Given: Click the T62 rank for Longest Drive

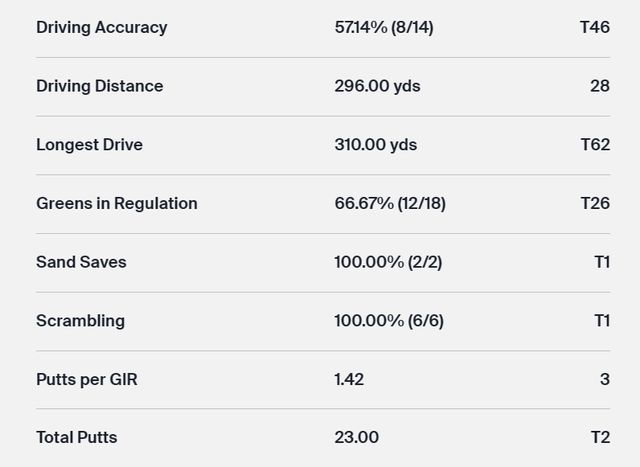Looking at the screenshot, I should (x=595, y=145).
